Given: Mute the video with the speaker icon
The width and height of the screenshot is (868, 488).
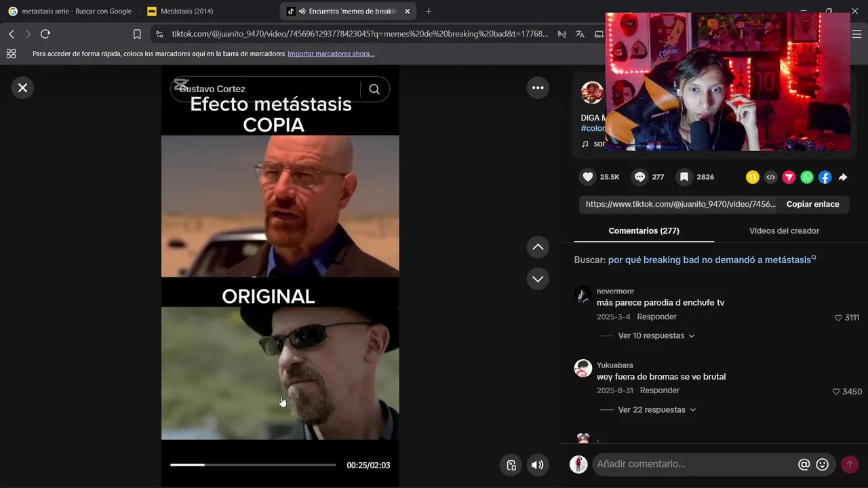Looking at the screenshot, I should click(x=537, y=465).
